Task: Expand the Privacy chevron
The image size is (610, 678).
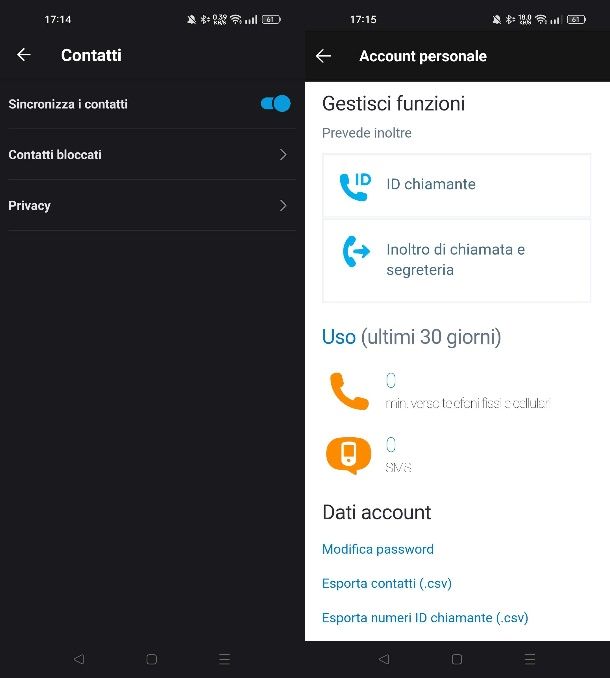Action: tap(283, 206)
